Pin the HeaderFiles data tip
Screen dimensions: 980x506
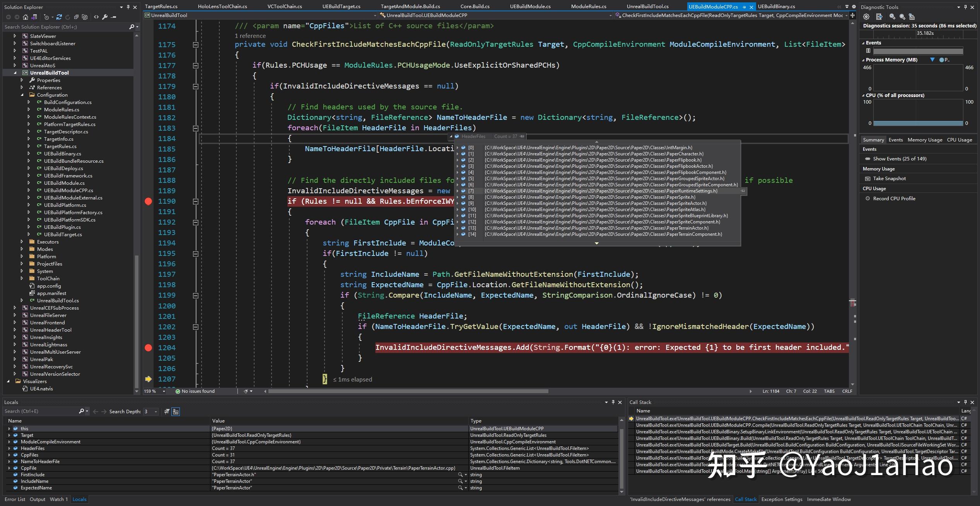pyautogui.click(x=522, y=136)
